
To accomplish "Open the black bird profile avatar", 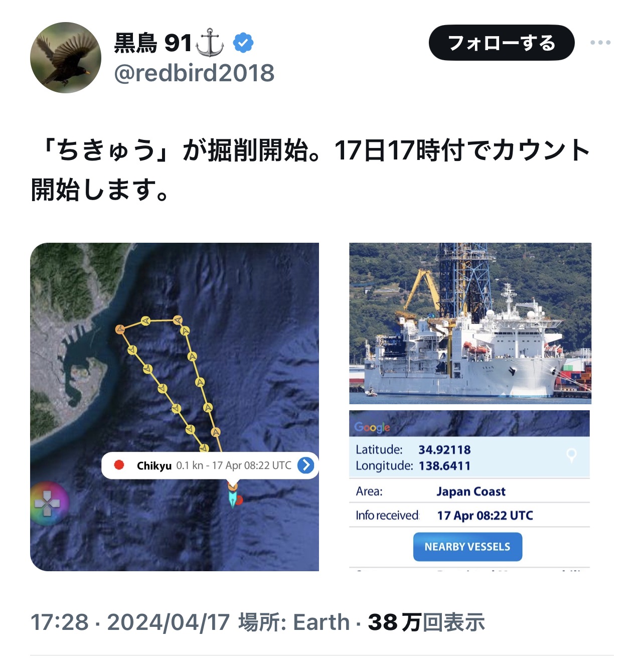I will tap(66, 58).
